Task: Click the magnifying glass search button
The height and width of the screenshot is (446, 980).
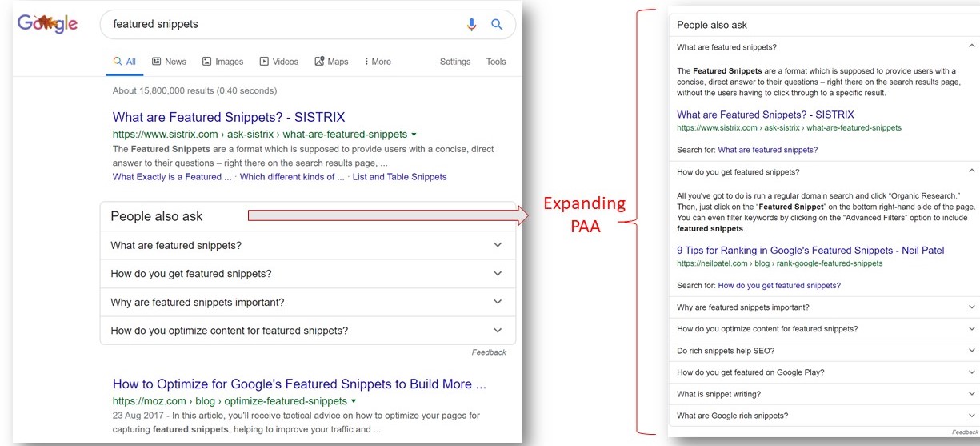Action: (x=497, y=25)
